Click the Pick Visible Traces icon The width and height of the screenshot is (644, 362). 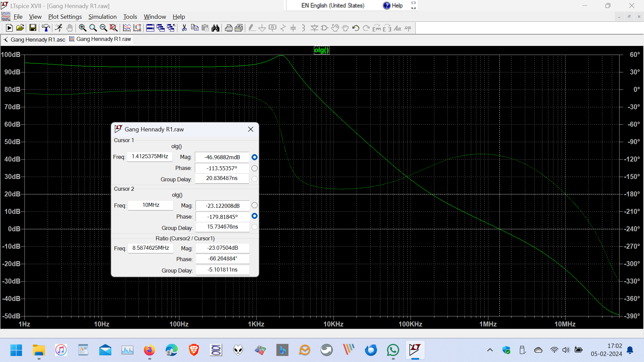[x=137, y=28]
